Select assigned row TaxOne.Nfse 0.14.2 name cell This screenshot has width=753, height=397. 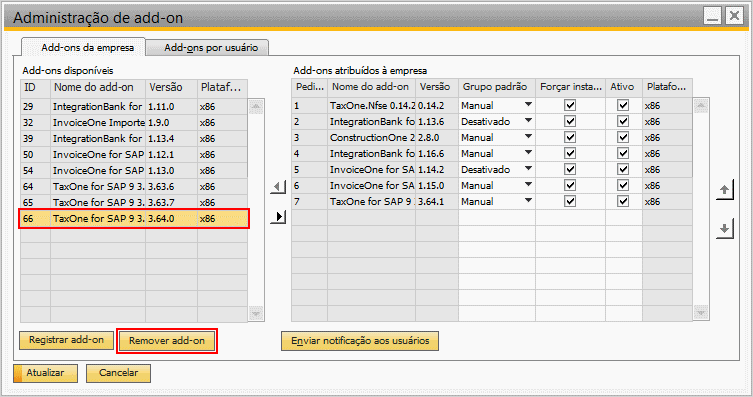372,106
